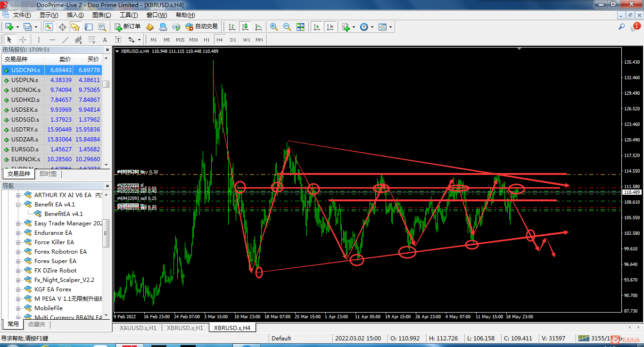The image size is (644, 347).
Task: Expand the ARTHUR FX AI V6 EA node
Action: click(x=18, y=195)
